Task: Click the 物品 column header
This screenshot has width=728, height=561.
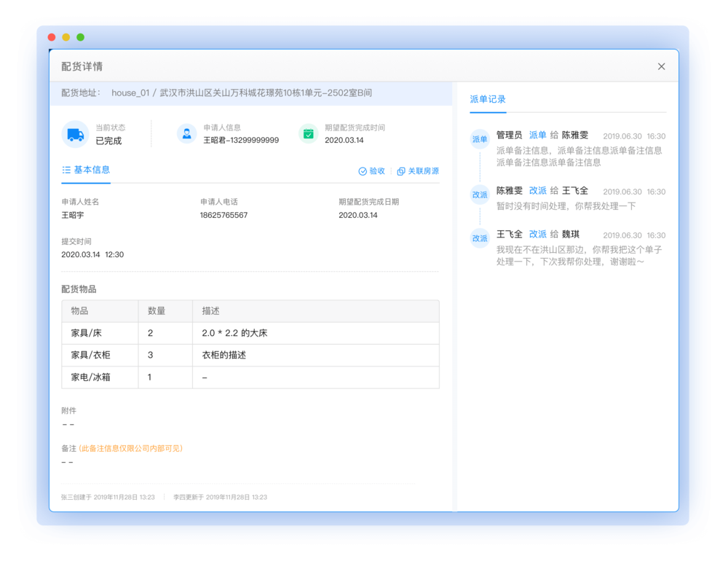Action: [100, 311]
